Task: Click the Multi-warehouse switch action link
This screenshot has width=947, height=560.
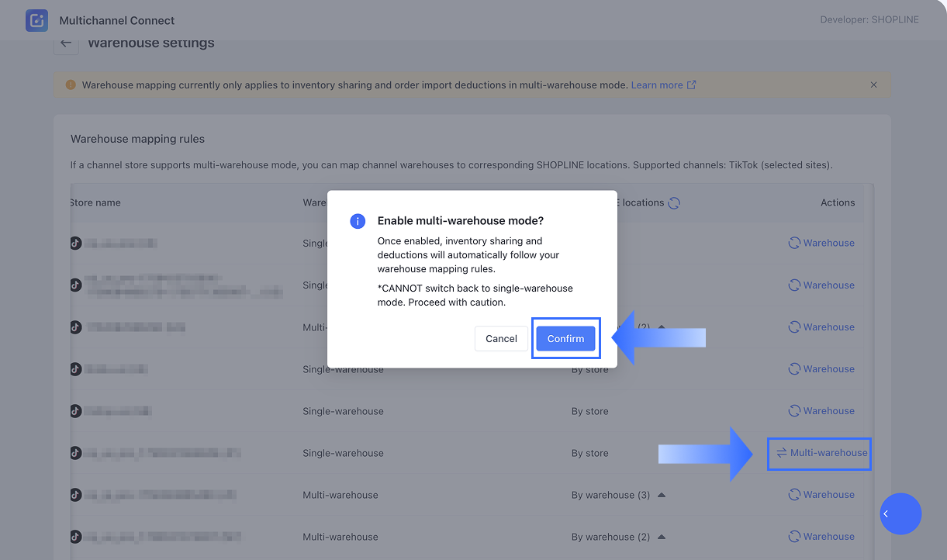Action: click(x=822, y=453)
